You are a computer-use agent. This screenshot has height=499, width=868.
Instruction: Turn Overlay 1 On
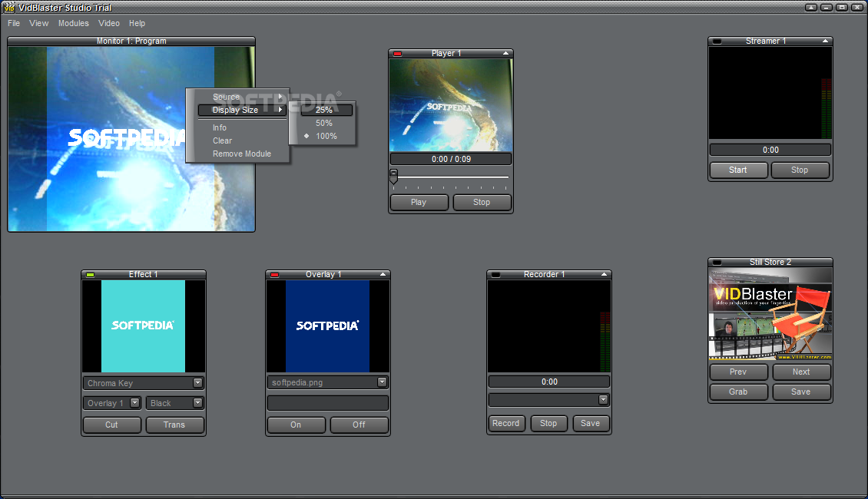tap(297, 425)
